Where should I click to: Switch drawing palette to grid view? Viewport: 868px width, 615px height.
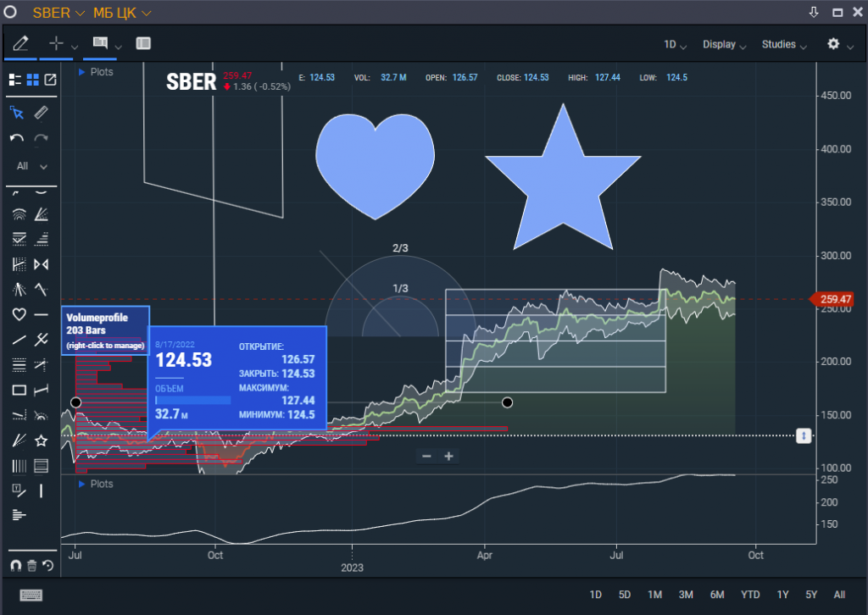[33, 80]
